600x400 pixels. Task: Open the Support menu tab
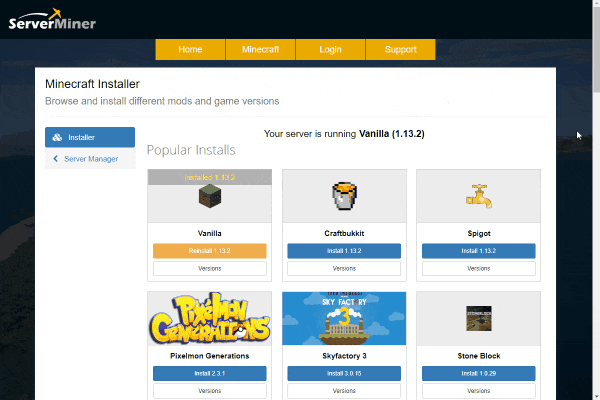click(x=401, y=49)
